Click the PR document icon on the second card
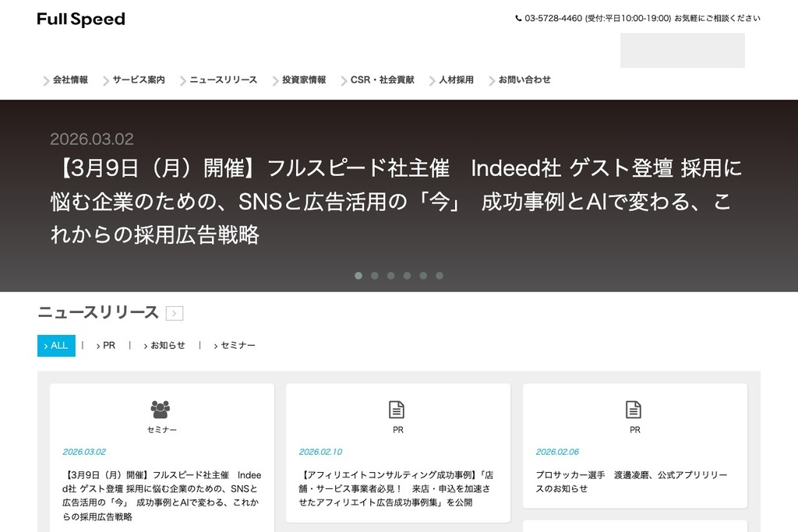 397,407
